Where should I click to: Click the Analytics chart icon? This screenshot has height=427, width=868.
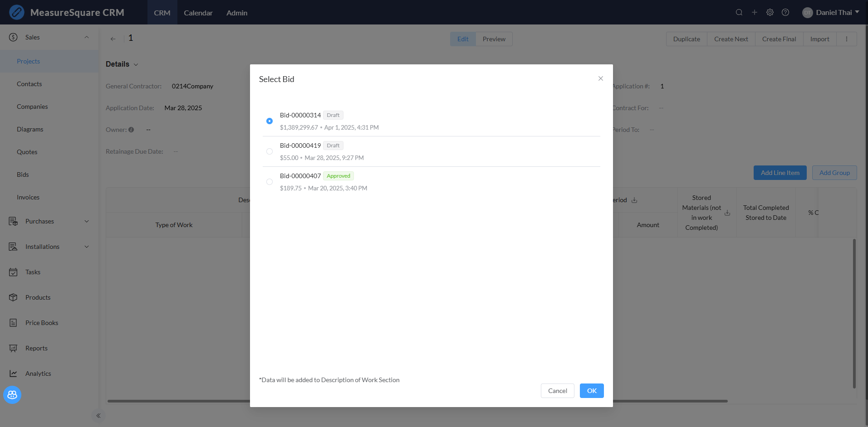click(x=13, y=374)
